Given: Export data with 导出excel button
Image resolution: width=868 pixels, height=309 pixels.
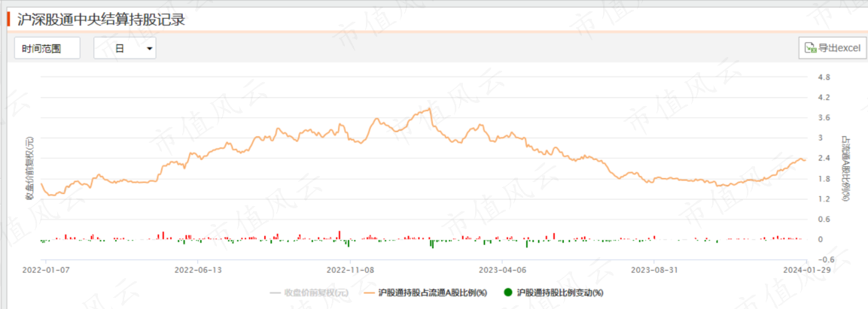Looking at the screenshot, I should tap(831, 48).
